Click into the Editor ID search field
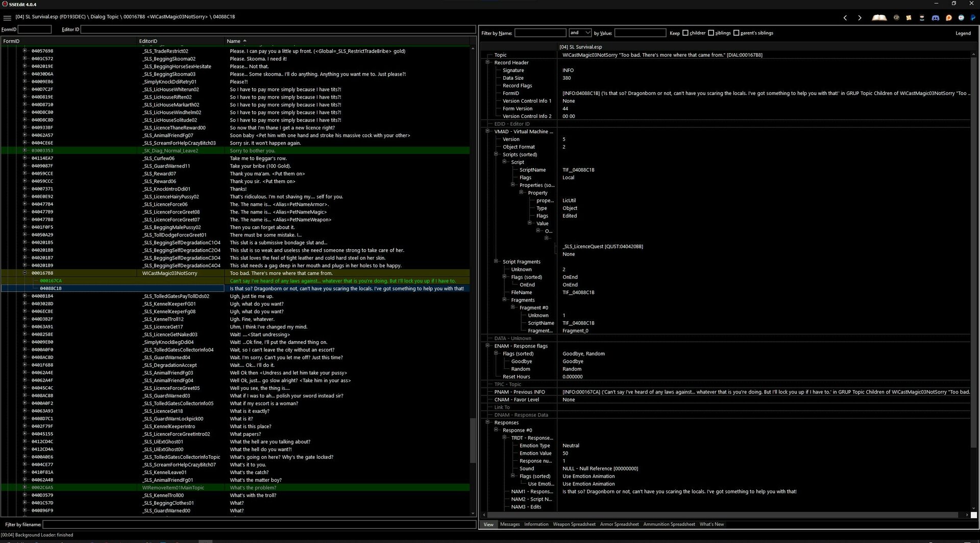Image resolution: width=980 pixels, height=543 pixels. 278,30
